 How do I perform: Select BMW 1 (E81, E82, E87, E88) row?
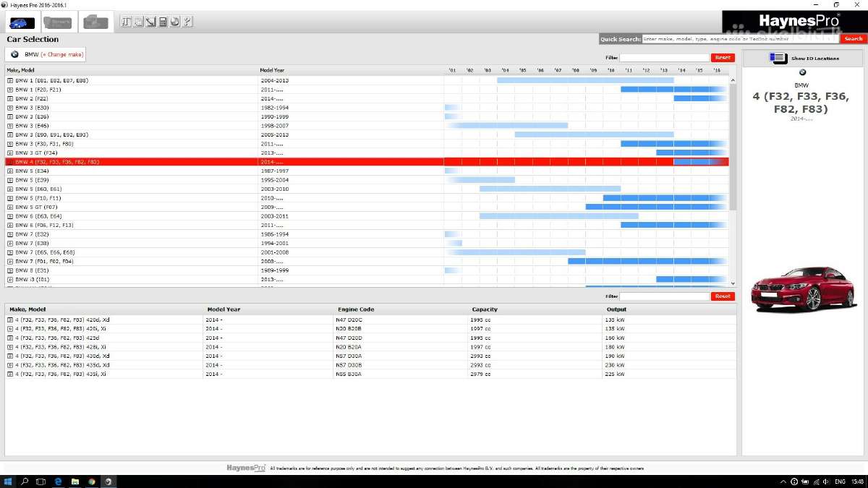[367, 80]
